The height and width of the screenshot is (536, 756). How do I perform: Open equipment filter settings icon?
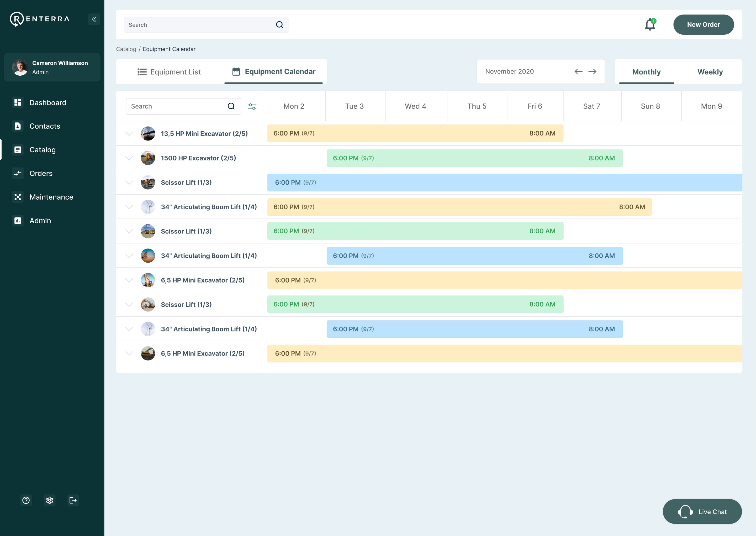252,106
